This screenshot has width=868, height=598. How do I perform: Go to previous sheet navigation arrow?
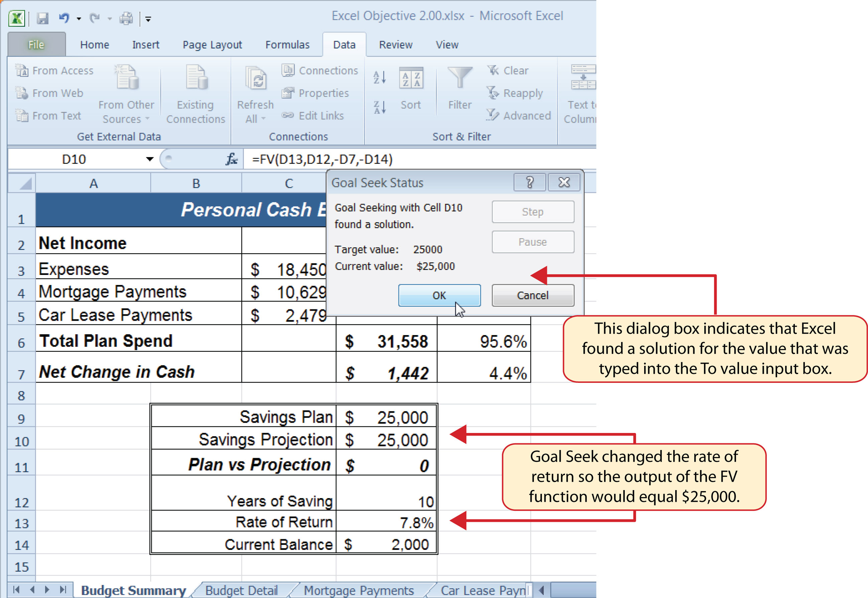[32, 589]
